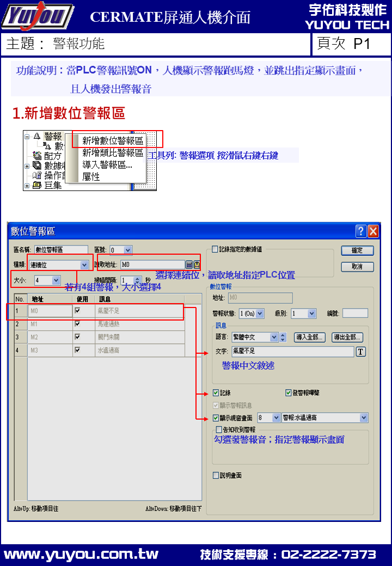Viewport: 392px width, 566px height.
Task: Select table row 1 氣壓不足
Action: point(100,311)
